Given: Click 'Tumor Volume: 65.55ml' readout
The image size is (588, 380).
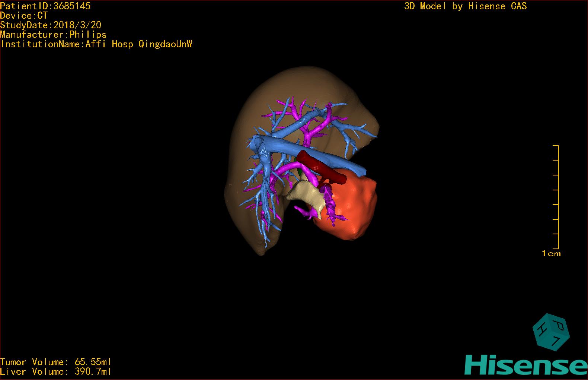Looking at the screenshot, I should pos(55,362).
